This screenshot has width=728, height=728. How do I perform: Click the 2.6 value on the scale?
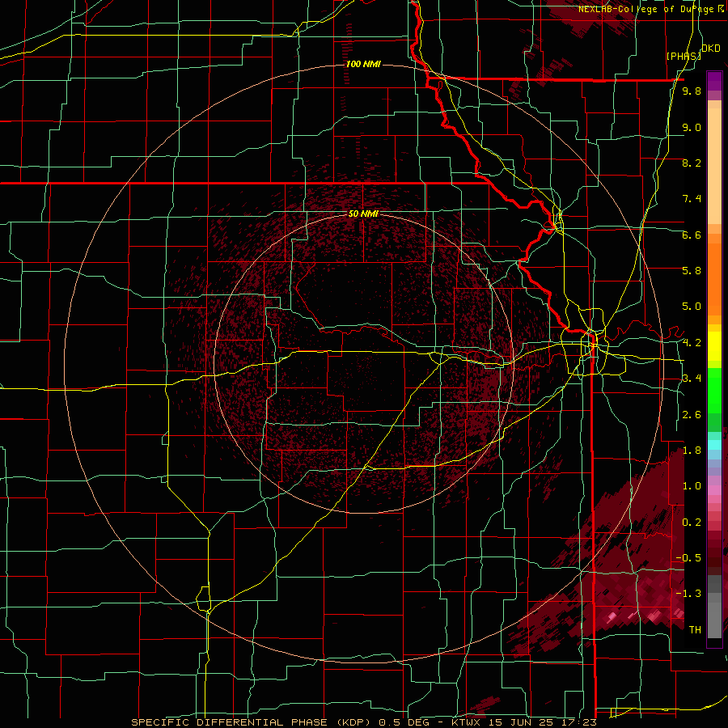pyautogui.click(x=692, y=415)
